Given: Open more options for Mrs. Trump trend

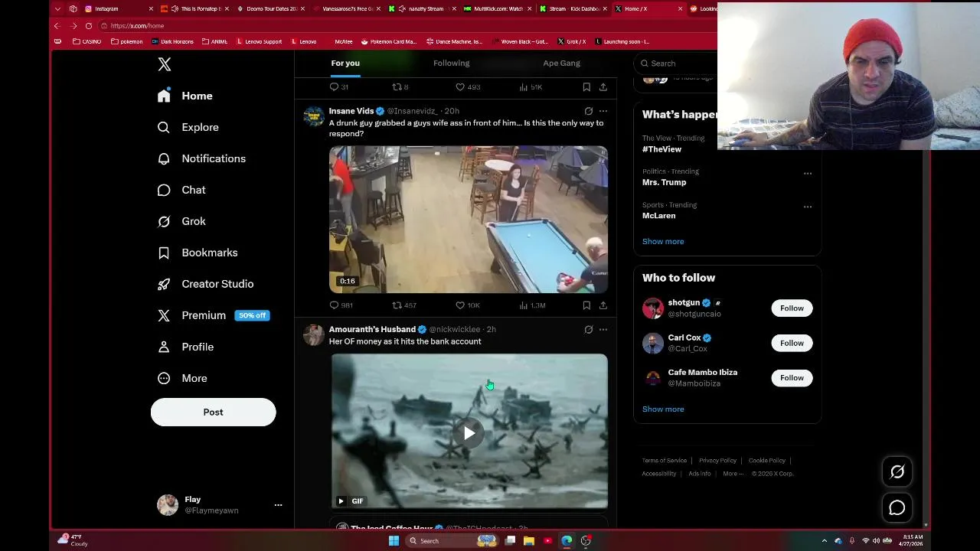Looking at the screenshot, I should [808, 174].
